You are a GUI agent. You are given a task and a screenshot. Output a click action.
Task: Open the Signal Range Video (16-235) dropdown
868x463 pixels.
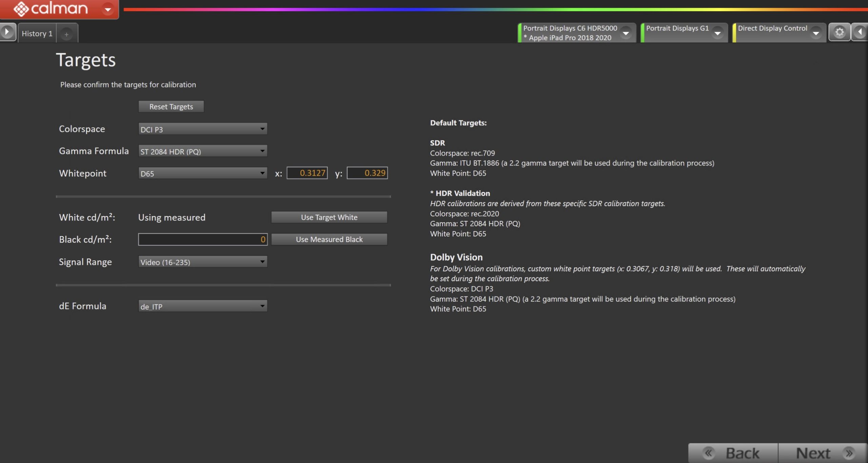(202, 262)
